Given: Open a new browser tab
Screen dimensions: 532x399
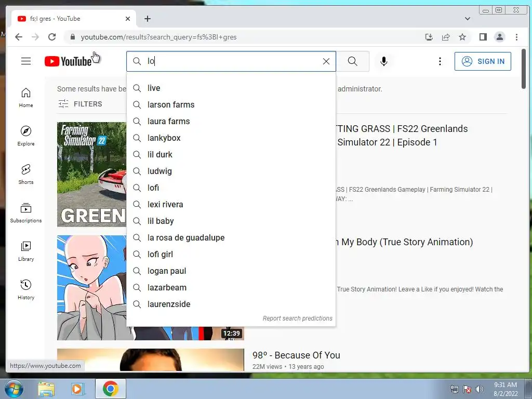Looking at the screenshot, I should [147, 19].
